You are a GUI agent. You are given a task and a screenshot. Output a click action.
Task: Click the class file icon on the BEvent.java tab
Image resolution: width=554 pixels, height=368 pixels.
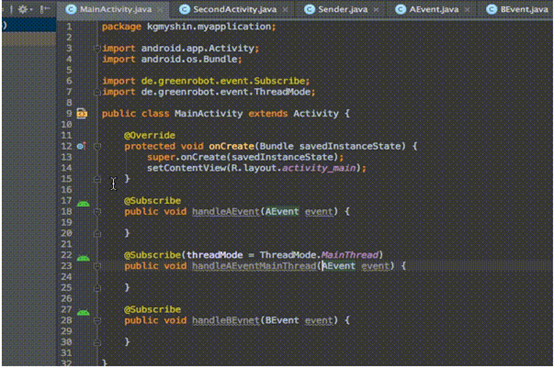(491, 10)
